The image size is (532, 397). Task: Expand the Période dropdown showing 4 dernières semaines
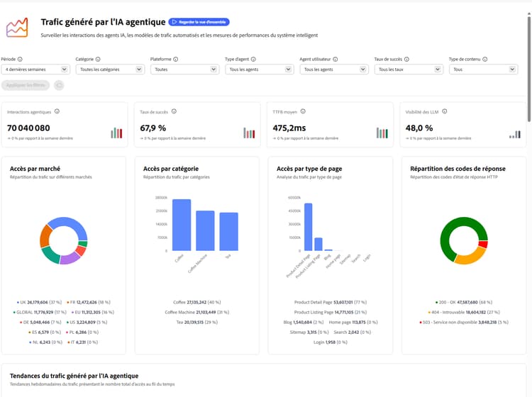35,69
